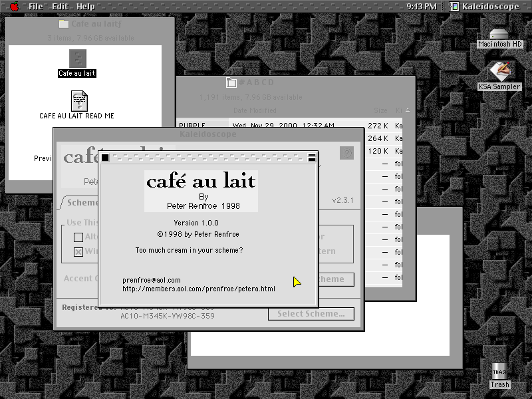The height and width of the screenshot is (399, 532).
Task: Enable the unchecked Alt checkbox in Kaleidoscope
Action: coord(78,237)
